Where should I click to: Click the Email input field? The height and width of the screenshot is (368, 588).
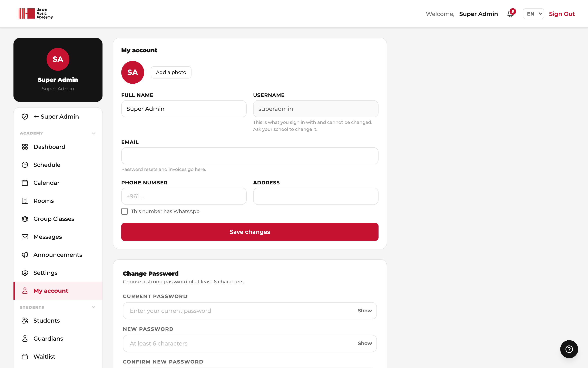coord(250,156)
